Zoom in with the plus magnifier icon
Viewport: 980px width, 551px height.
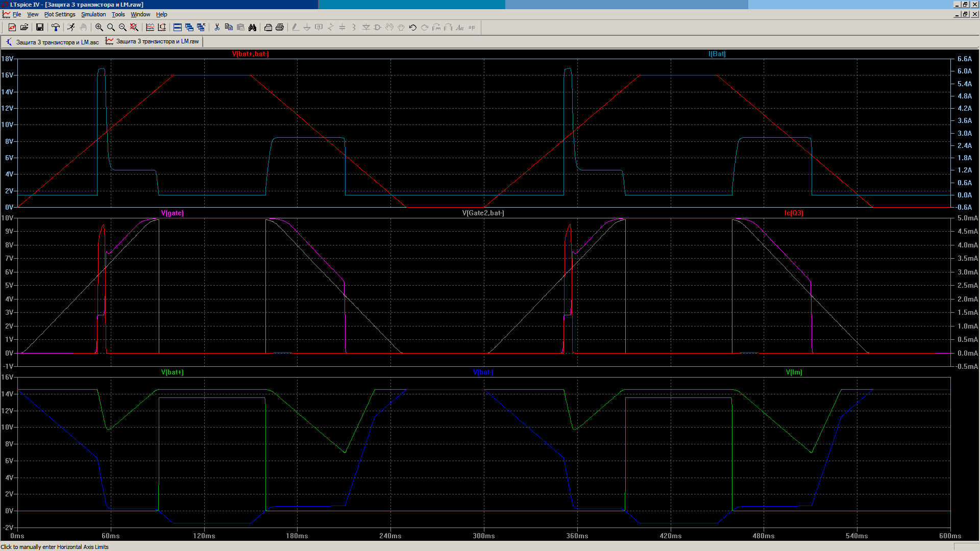tap(99, 28)
